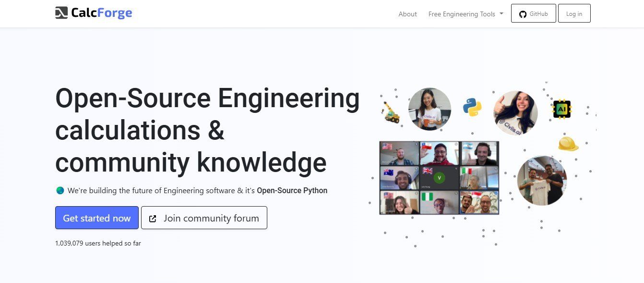The image size is (644, 283).
Task: Click the green V avatar video tile
Action: tap(439, 178)
